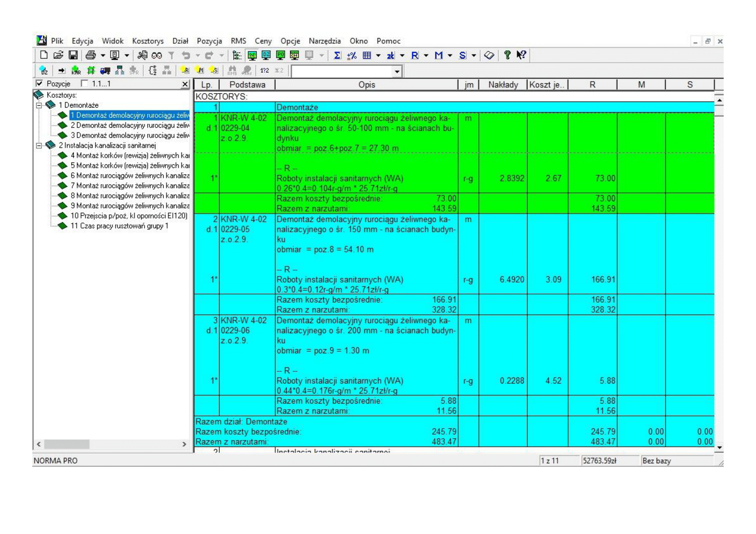This screenshot has width=756, height=534.
Task: Click the DZ new section icon
Action: click(x=43, y=70)
